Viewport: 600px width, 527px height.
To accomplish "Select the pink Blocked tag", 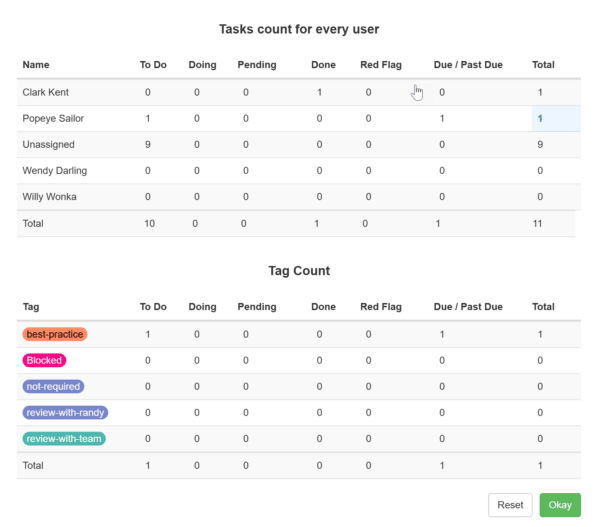I will [44, 360].
